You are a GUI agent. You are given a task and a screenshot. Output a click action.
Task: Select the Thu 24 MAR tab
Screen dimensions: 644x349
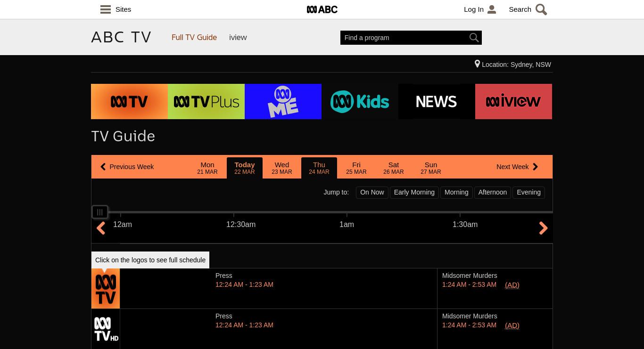[319, 168]
